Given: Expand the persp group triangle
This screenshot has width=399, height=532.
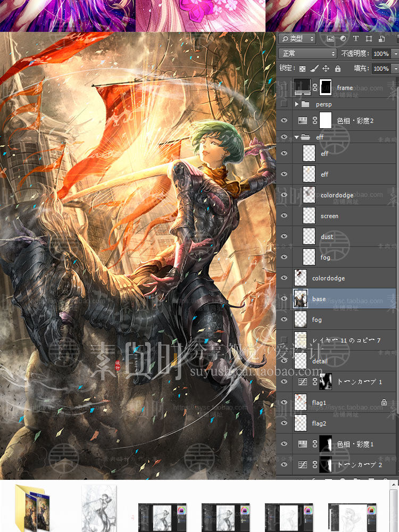Looking at the screenshot, I should (x=296, y=104).
